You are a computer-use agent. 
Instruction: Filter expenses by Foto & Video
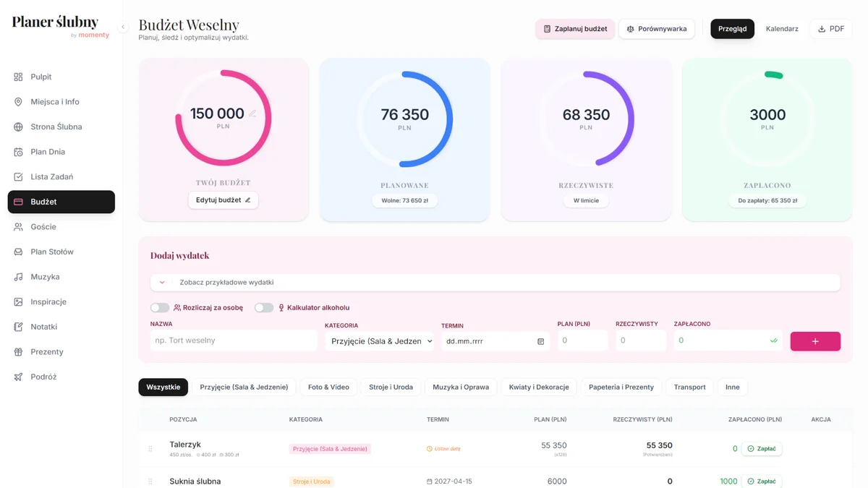click(328, 387)
